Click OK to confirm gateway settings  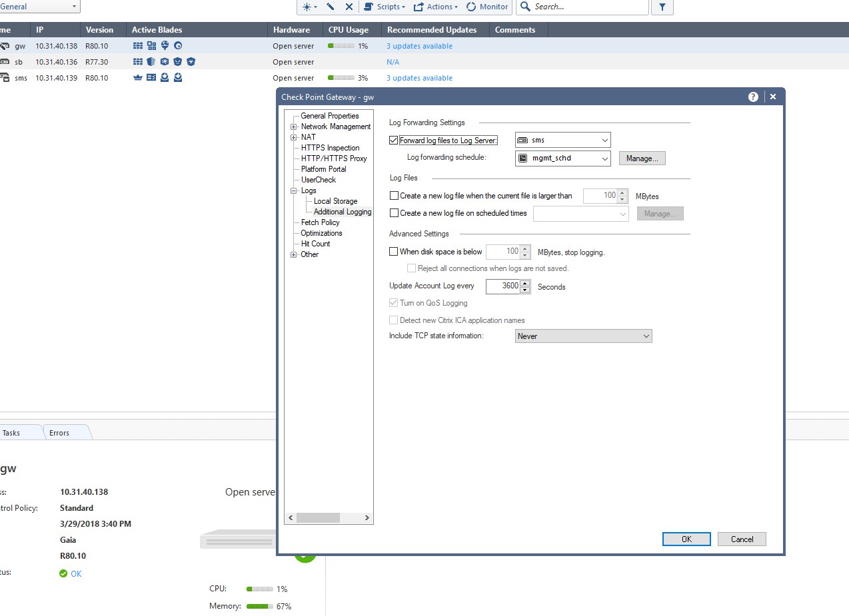687,539
